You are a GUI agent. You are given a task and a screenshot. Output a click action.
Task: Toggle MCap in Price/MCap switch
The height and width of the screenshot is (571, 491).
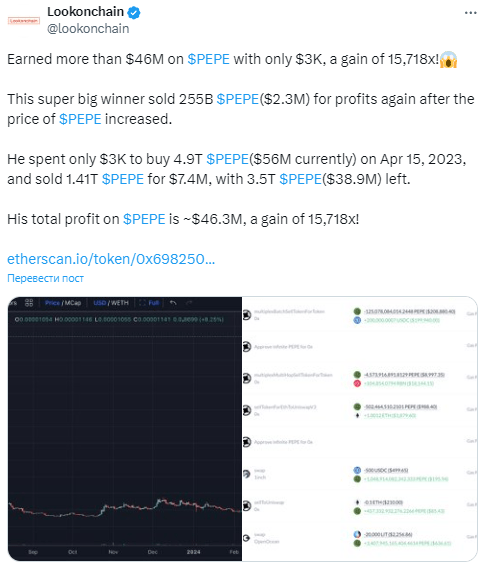pyautogui.click(x=73, y=303)
